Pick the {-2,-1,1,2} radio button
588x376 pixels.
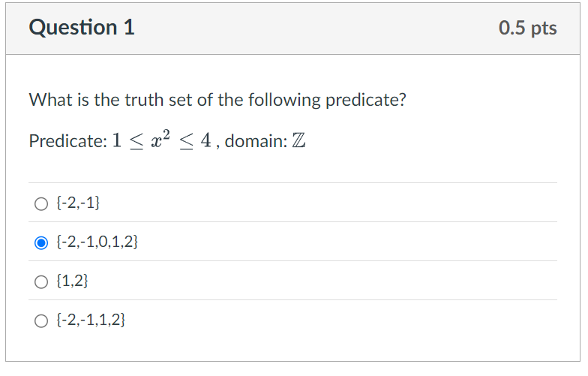click(x=40, y=320)
